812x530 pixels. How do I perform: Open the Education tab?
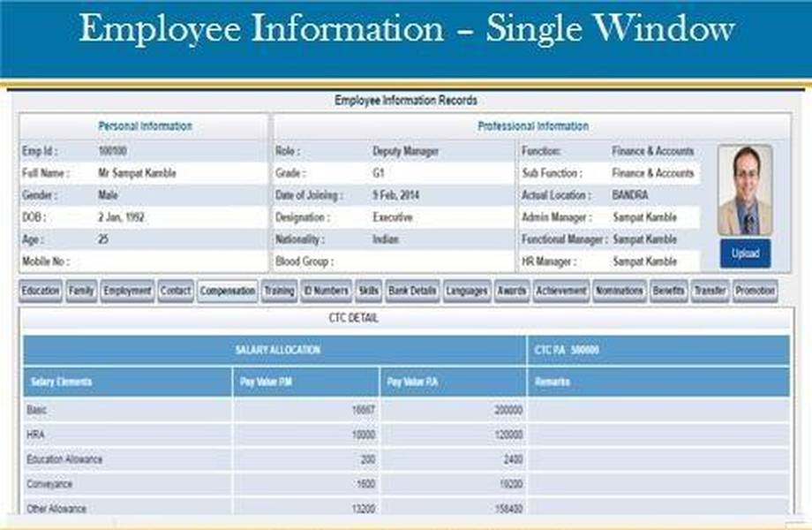pos(41,291)
